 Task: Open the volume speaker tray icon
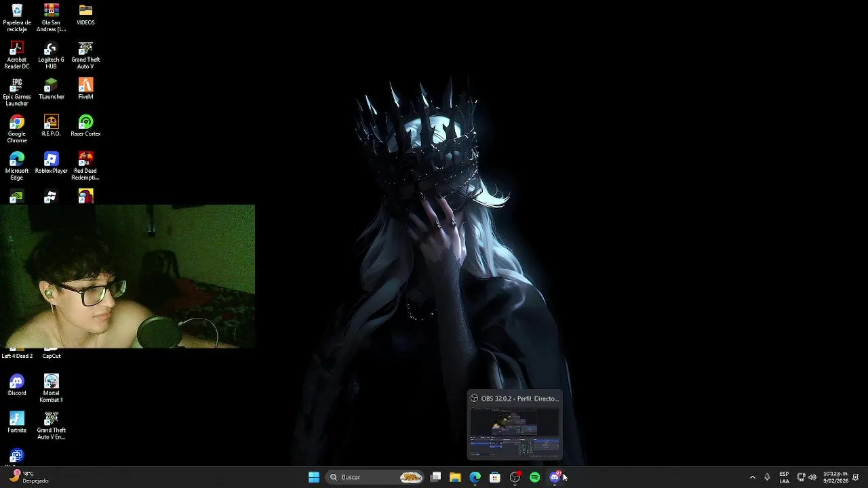pyautogui.click(x=812, y=477)
